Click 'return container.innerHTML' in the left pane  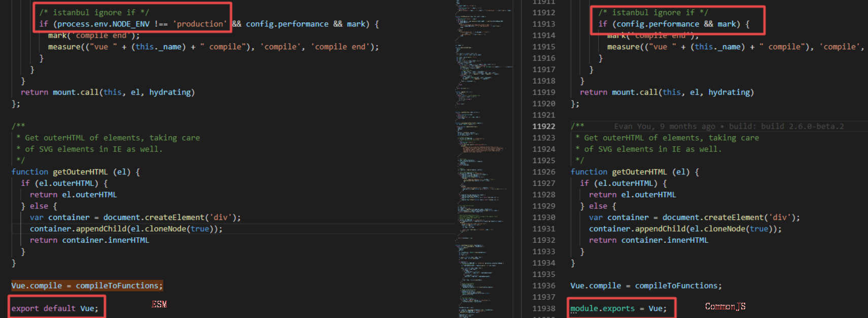(x=89, y=240)
